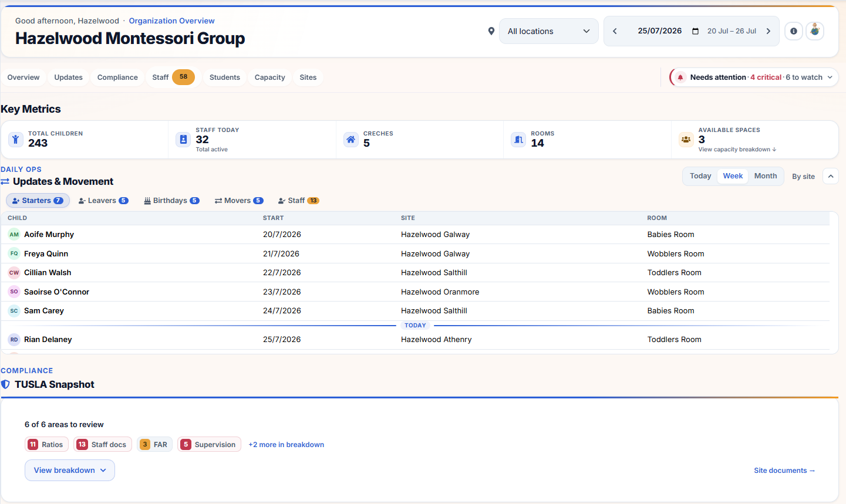Click the TUSLA Snapshot shield icon
Image resolution: width=846 pixels, height=504 pixels.
(x=5, y=384)
